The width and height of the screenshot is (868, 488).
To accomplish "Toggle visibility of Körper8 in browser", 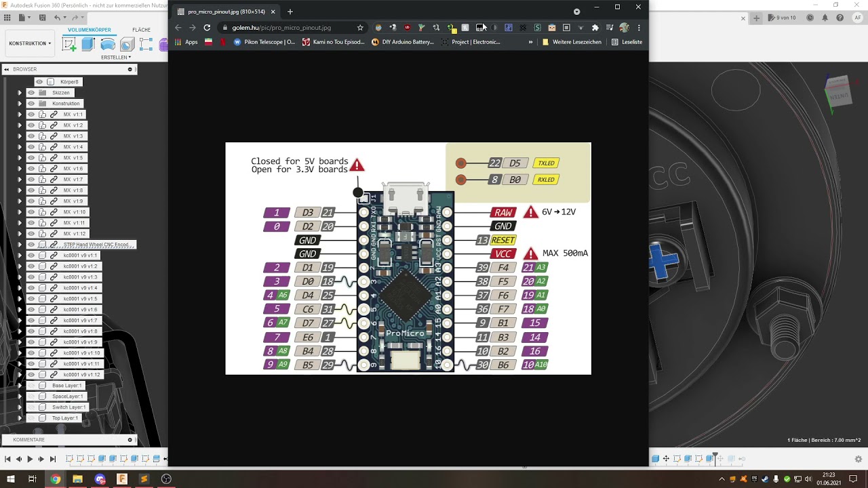I will pyautogui.click(x=39, y=82).
